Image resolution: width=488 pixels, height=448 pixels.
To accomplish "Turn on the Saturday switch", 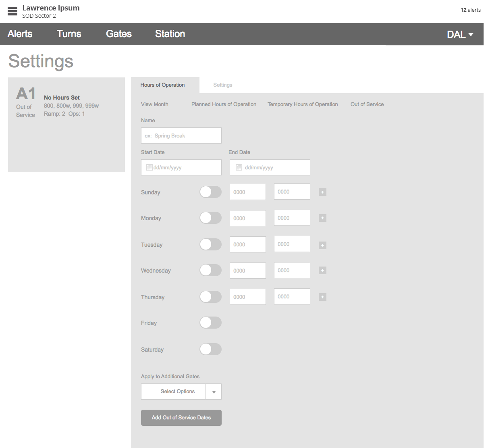I will (x=210, y=349).
